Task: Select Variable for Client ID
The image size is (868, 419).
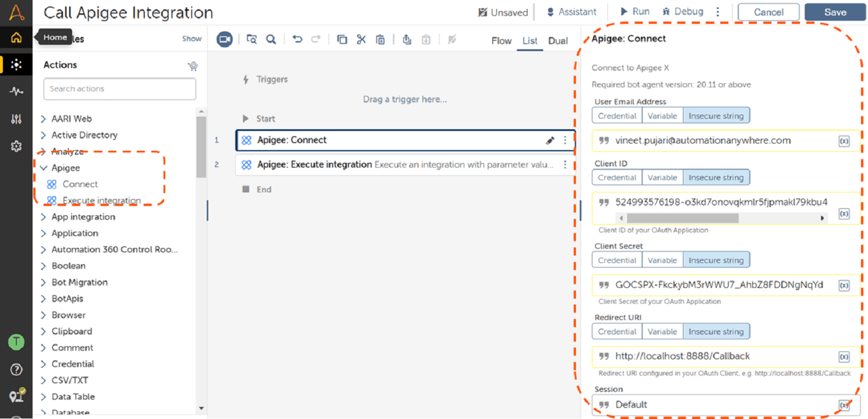Action: pyautogui.click(x=662, y=177)
